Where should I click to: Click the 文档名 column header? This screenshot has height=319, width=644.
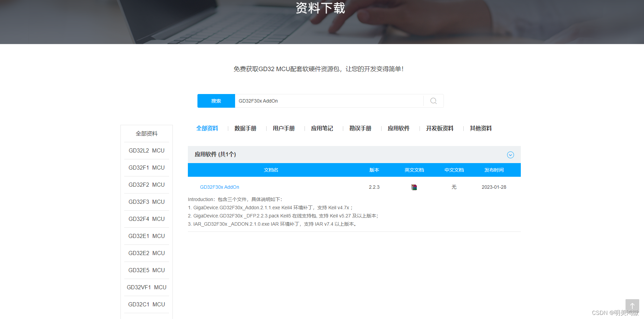pos(271,170)
